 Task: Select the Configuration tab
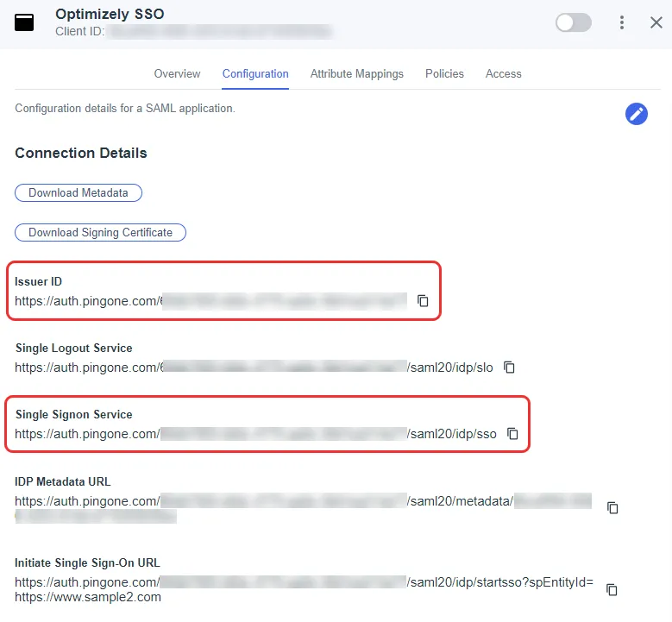(x=255, y=73)
